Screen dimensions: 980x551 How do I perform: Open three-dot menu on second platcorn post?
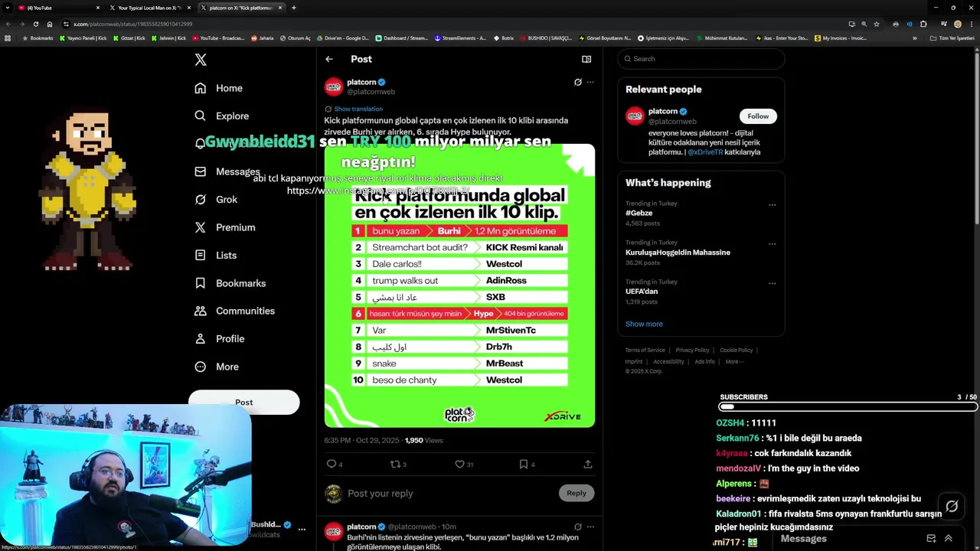coord(590,527)
